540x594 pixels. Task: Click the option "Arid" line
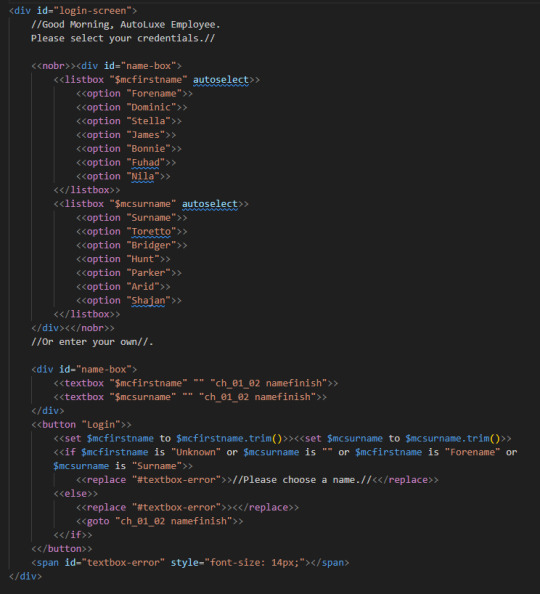123,287
